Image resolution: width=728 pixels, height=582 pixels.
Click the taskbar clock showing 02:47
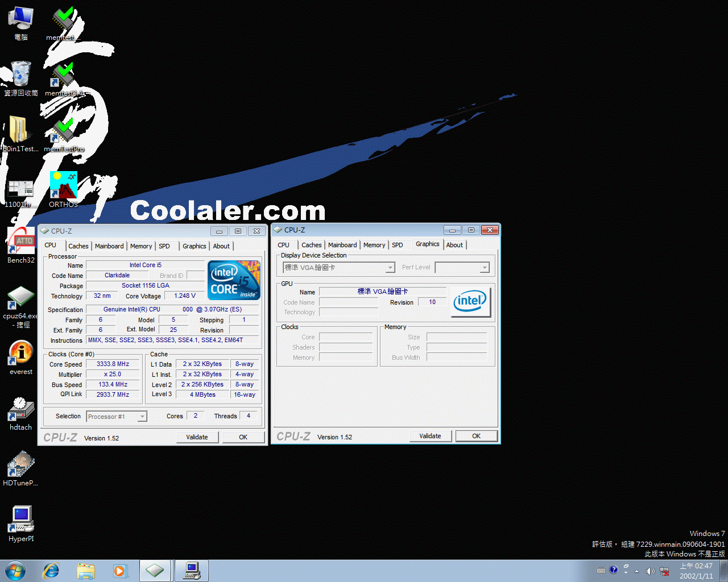[696, 571]
